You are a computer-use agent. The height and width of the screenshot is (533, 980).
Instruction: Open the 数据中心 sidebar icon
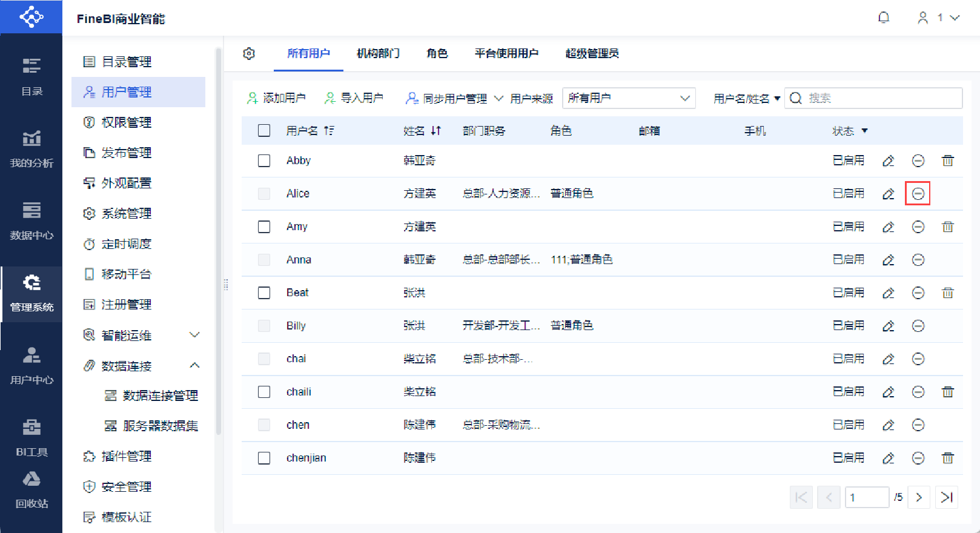click(x=31, y=219)
